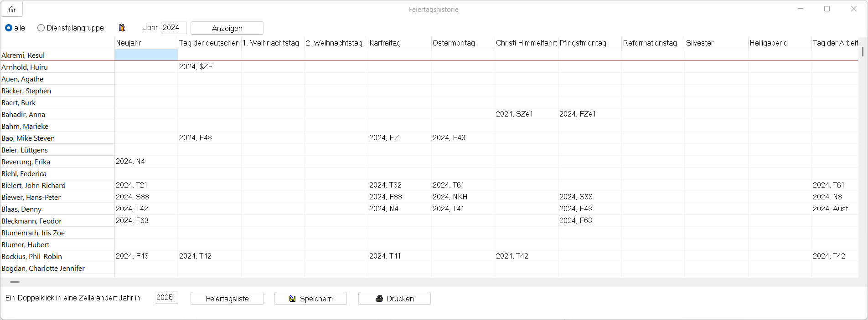Click the group icon beside Dienstplangruppe
The image size is (868, 320).
click(x=122, y=28)
